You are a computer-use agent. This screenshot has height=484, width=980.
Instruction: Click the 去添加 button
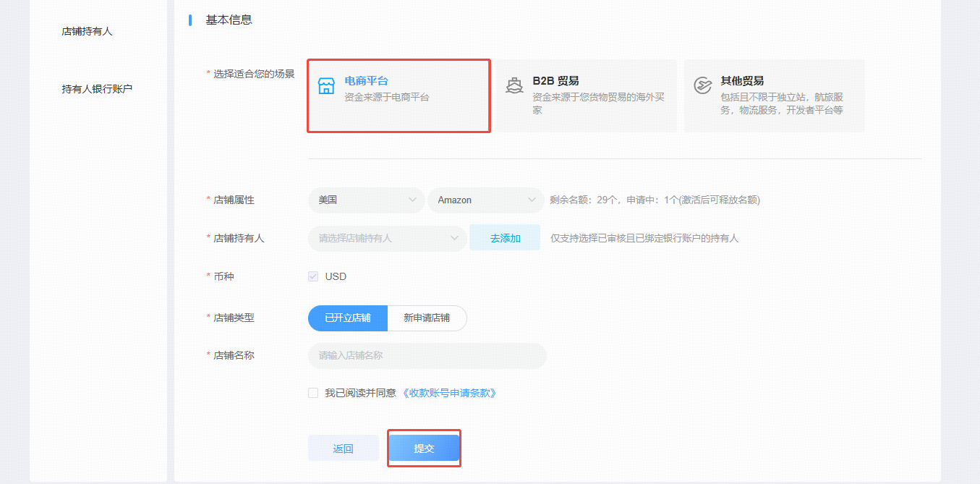coord(505,237)
